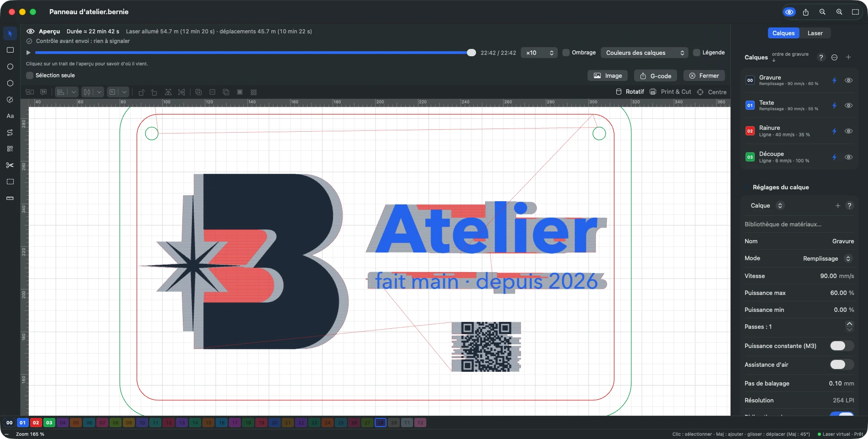Image resolution: width=868 pixels, height=439 pixels.
Task: Select the scissors cut tool
Action: (10, 165)
